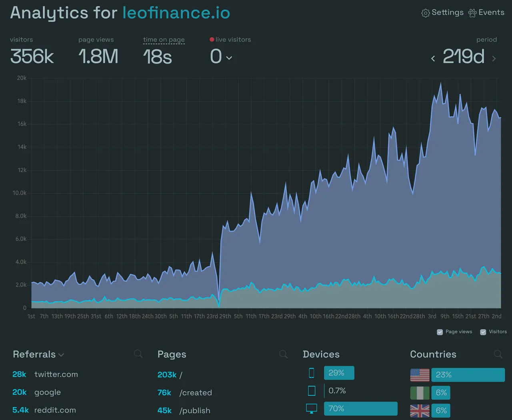Click the 70% desktop device bar

point(361,408)
